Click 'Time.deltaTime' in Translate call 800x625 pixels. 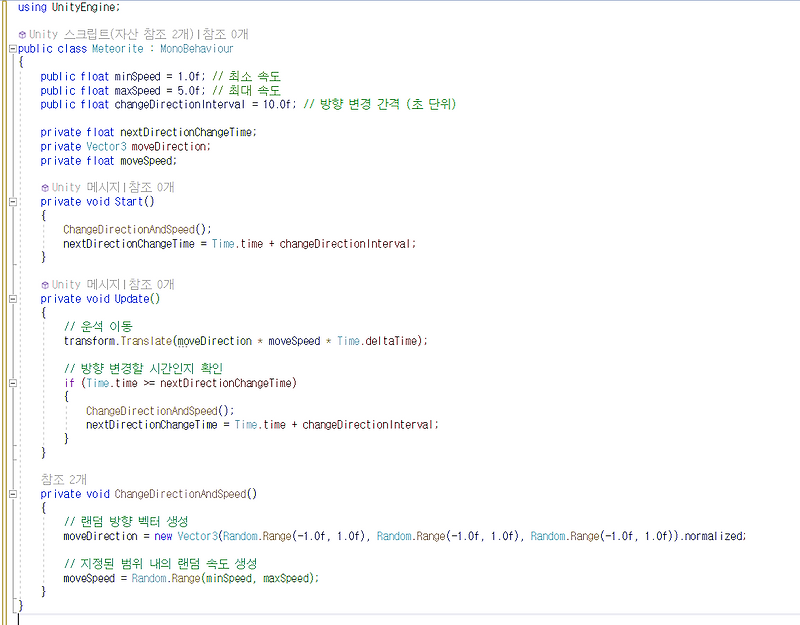[x=378, y=341]
